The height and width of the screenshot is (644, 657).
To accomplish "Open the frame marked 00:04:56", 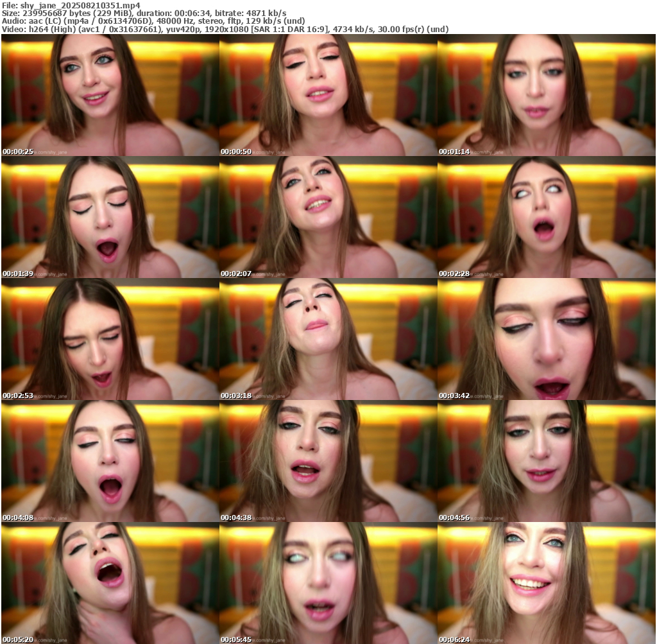I will pos(546,461).
